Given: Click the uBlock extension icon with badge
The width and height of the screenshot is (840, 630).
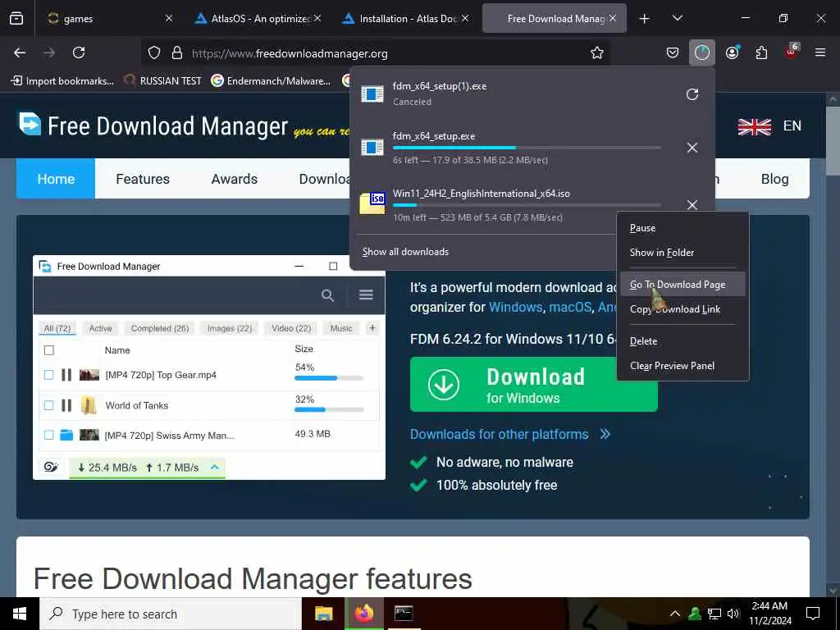Looking at the screenshot, I should pyautogui.click(x=792, y=51).
